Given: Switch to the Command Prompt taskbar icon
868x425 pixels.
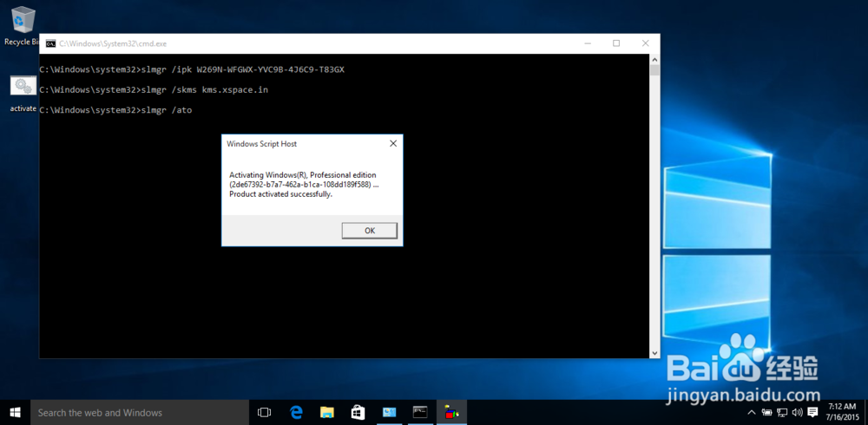Looking at the screenshot, I should click(x=420, y=412).
